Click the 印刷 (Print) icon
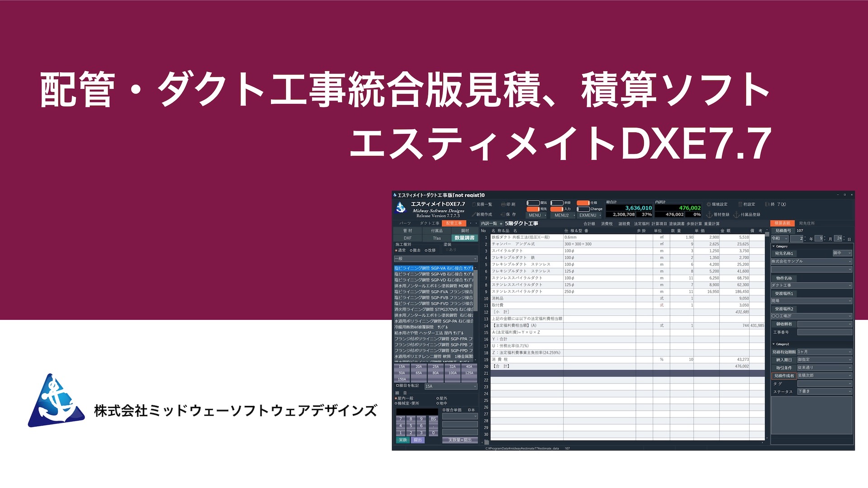 click(510, 204)
